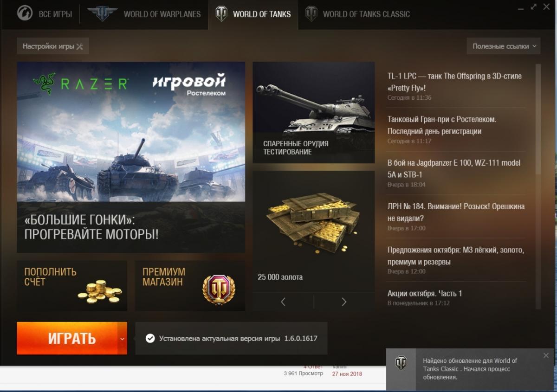Click the Wargaming logo next to Все игры
The width and height of the screenshot is (557, 392).
pyautogui.click(x=25, y=13)
